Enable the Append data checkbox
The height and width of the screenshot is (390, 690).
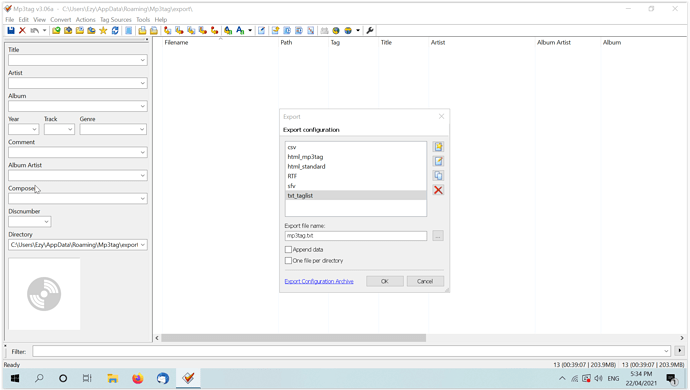point(288,250)
